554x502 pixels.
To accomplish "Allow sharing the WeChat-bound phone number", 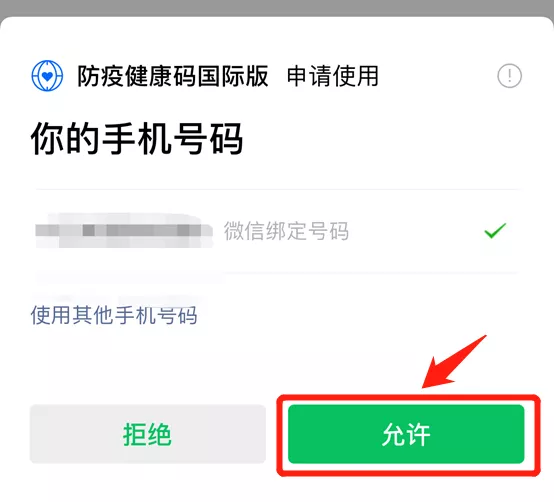I will coord(406,434).
